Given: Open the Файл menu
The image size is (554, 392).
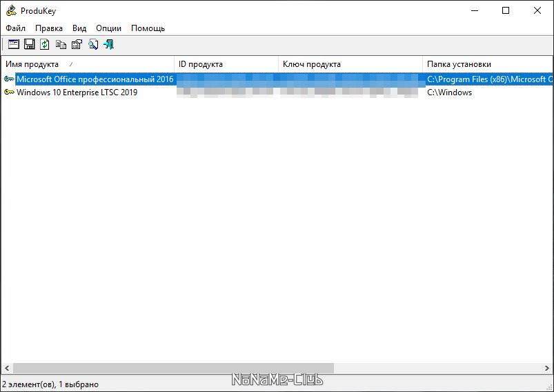Looking at the screenshot, I should (x=16, y=28).
